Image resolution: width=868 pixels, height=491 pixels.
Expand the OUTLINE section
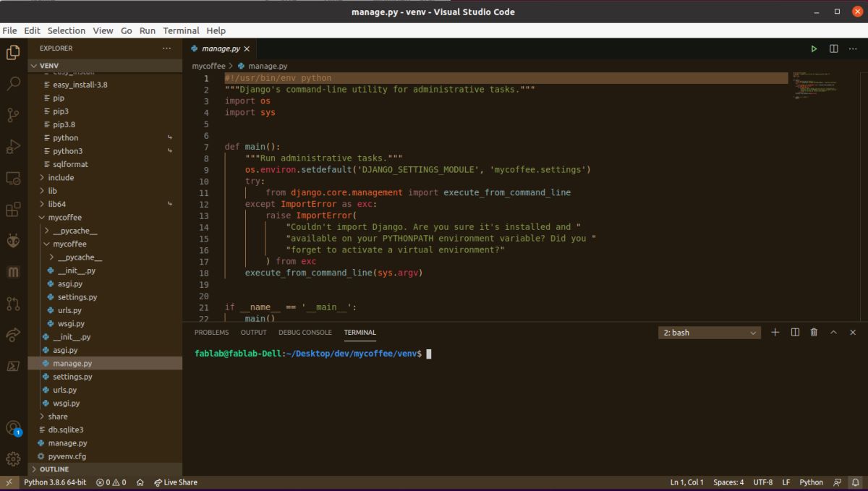[105, 469]
